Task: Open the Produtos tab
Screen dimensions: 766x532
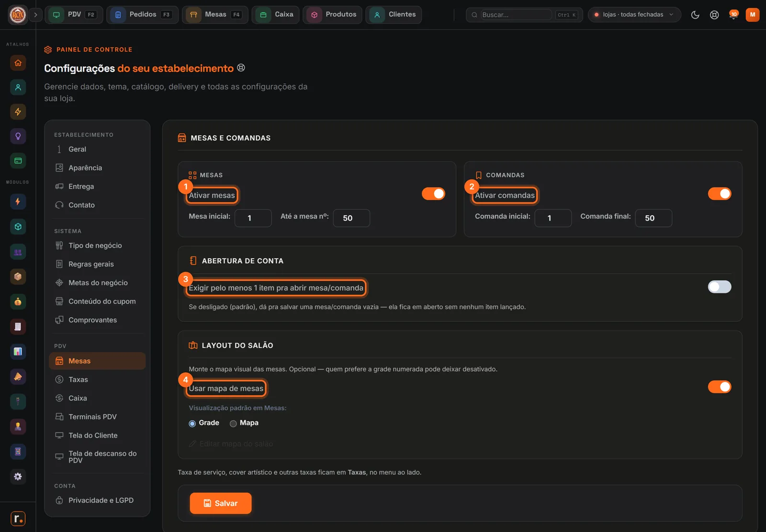Action: pyautogui.click(x=333, y=15)
